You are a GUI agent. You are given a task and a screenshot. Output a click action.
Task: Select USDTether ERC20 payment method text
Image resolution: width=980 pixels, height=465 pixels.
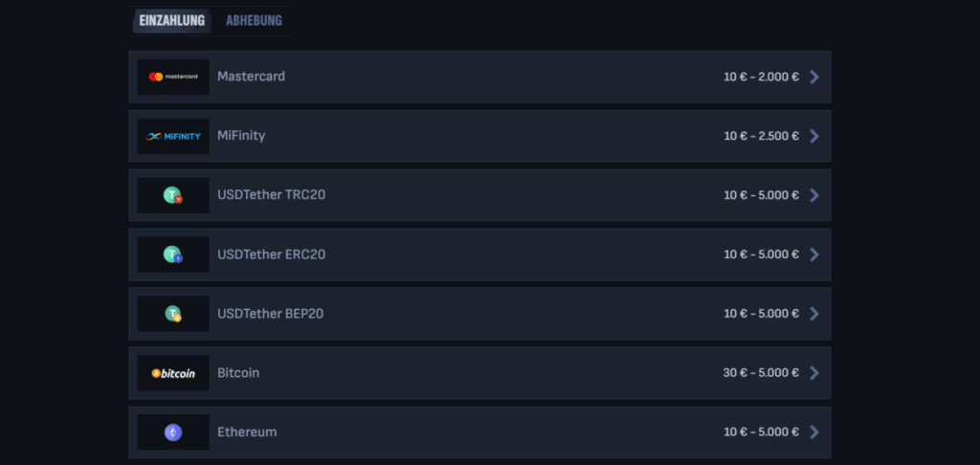(x=272, y=255)
